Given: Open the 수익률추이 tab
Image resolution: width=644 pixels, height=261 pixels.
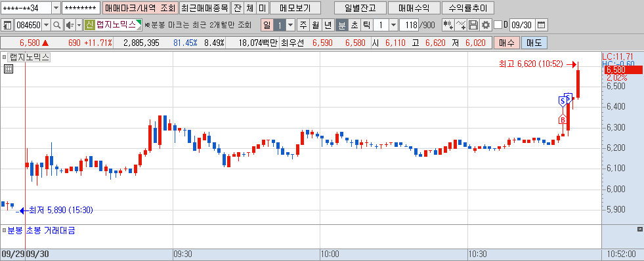Looking at the screenshot, I should (x=467, y=8).
